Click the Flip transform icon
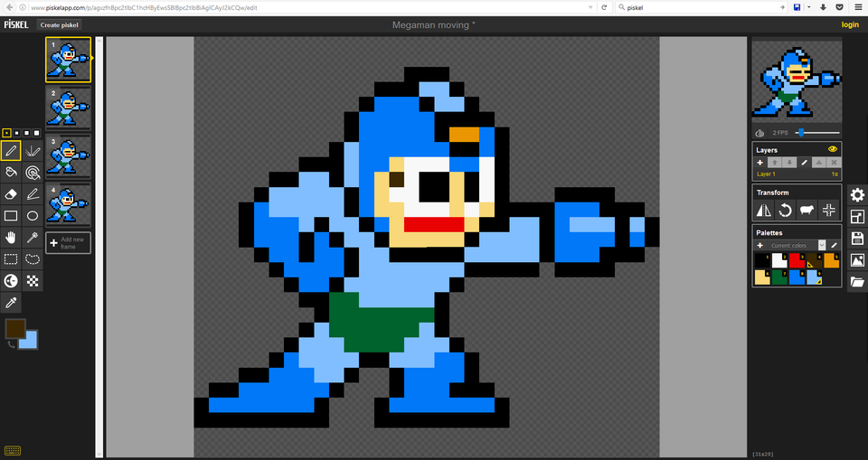 [x=764, y=210]
